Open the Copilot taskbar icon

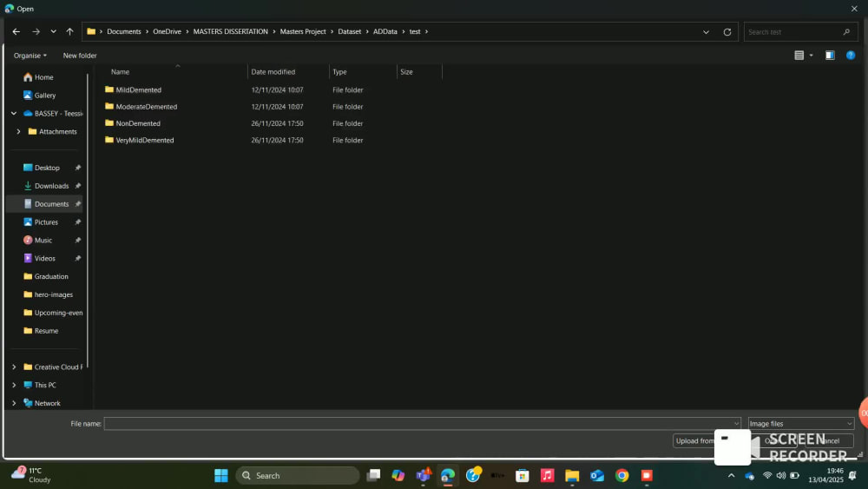(x=398, y=475)
